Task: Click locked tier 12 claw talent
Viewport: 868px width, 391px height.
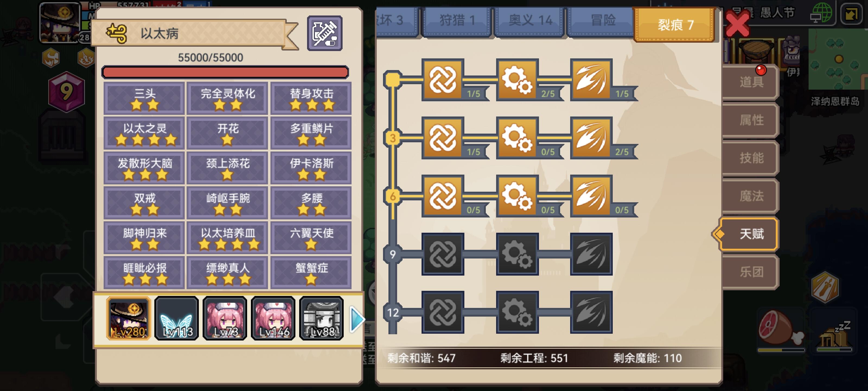Action: point(591,312)
